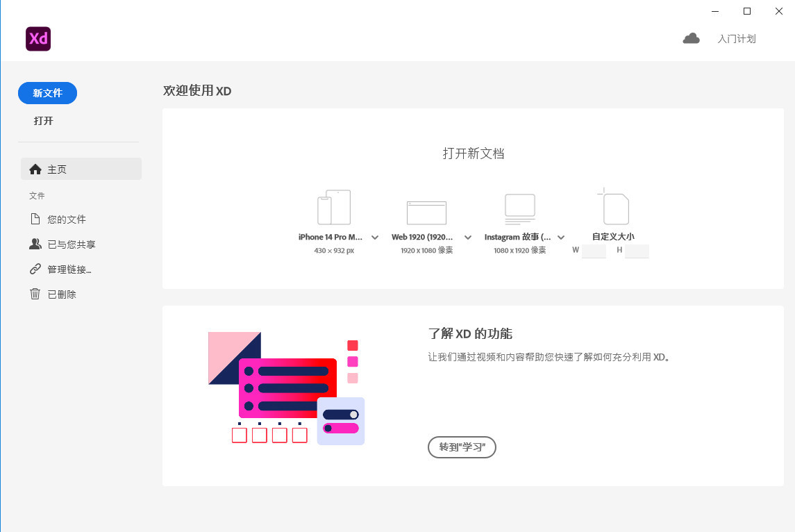Click the custom width W field

(x=594, y=251)
